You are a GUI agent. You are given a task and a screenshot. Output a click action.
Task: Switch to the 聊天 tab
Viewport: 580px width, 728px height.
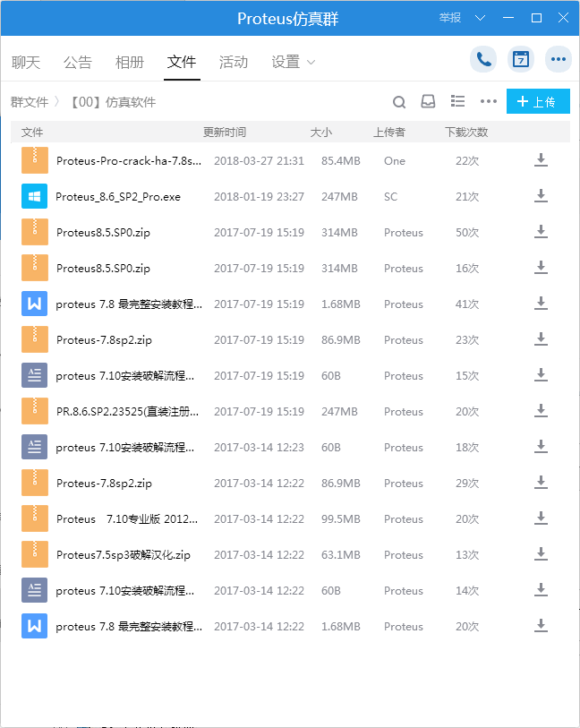[x=26, y=62]
